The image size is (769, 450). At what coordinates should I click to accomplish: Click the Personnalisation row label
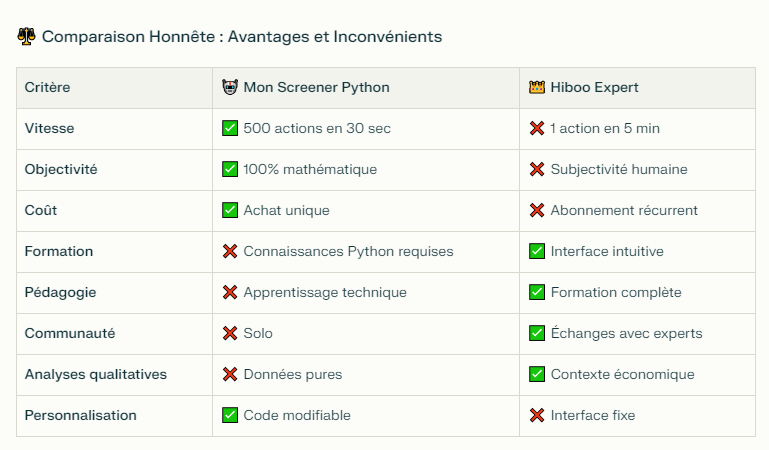[x=80, y=415]
